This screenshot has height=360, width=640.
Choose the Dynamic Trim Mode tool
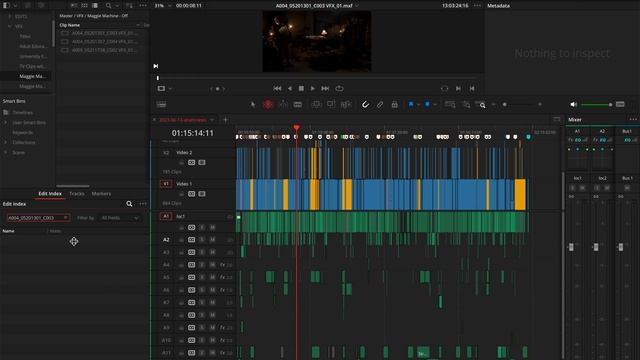pos(283,104)
